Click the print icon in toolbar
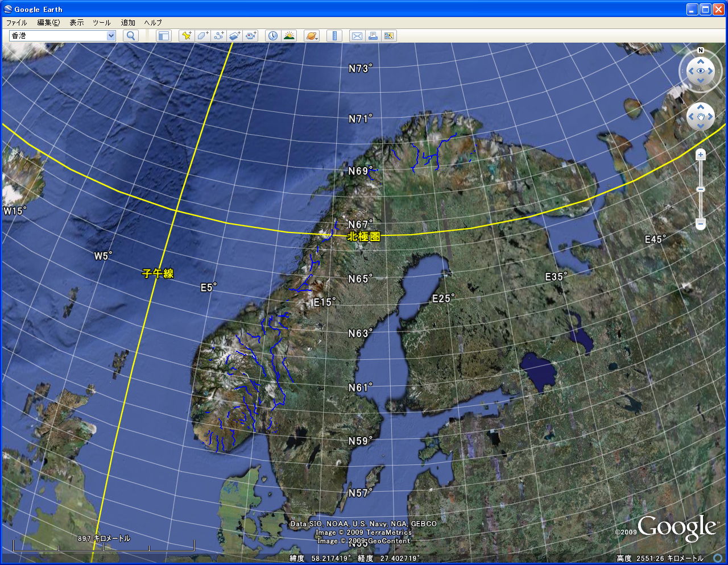This screenshot has height=565, width=728. click(x=373, y=36)
